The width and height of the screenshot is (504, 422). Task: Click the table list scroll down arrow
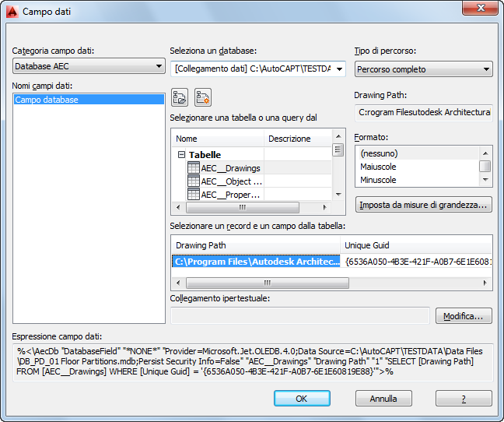pyautogui.click(x=338, y=195)
